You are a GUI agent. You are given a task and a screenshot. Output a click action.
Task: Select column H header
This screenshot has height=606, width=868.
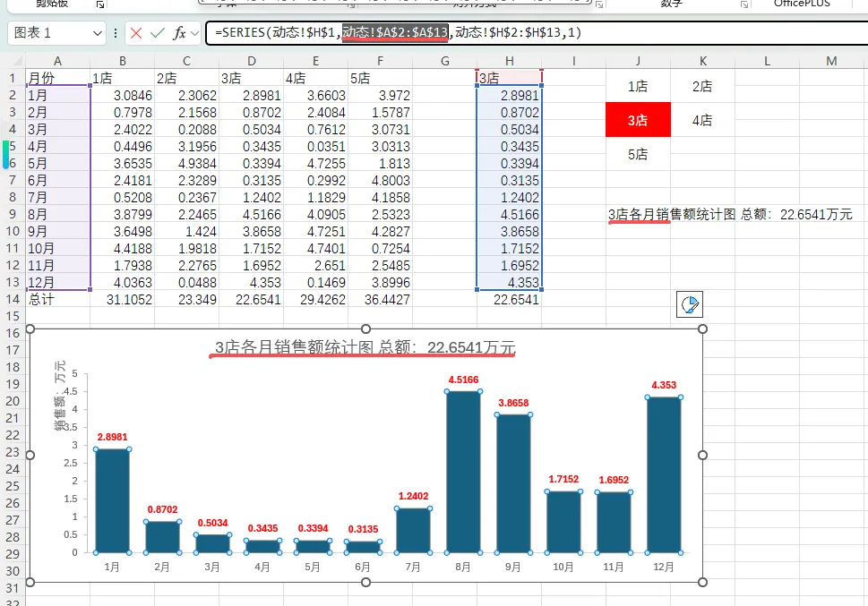(x=510, y=61)
